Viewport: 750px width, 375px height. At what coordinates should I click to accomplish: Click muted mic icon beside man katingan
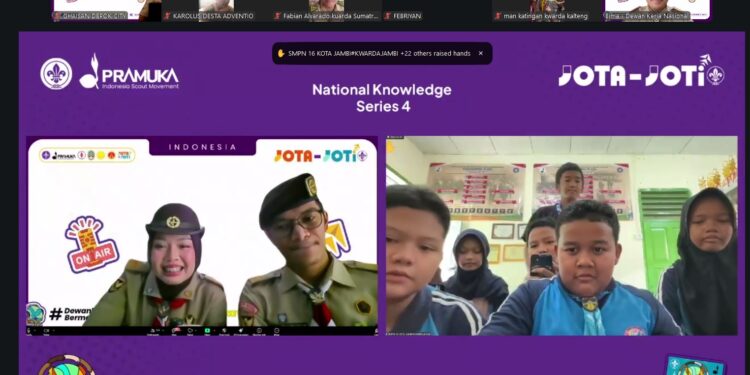498,16
